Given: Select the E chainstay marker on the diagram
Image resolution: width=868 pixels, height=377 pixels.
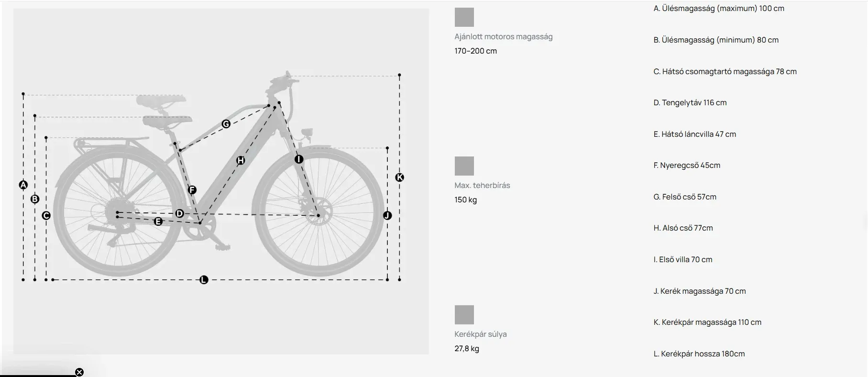Looking at the screenshot, I should coord(158,222).
